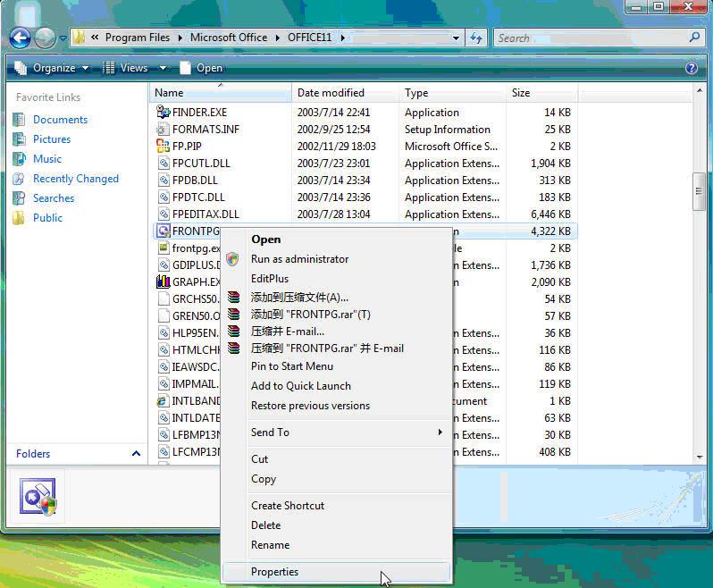Image resolution: width=713 pixels, height=588 pixels.
Task: Choose Create Shortcut
Action: point(336,505)
